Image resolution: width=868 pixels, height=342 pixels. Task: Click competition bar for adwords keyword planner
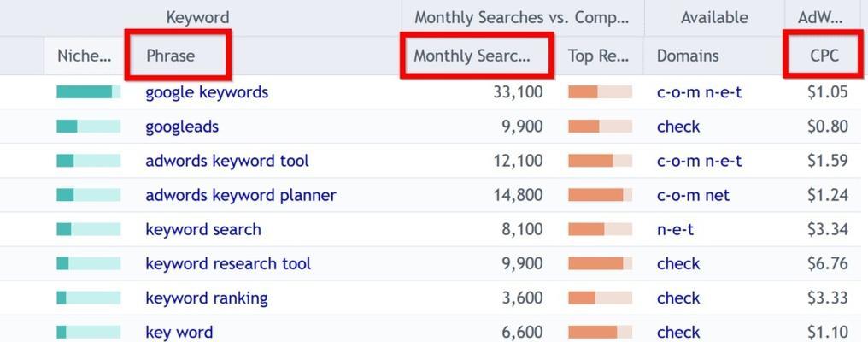600,195
